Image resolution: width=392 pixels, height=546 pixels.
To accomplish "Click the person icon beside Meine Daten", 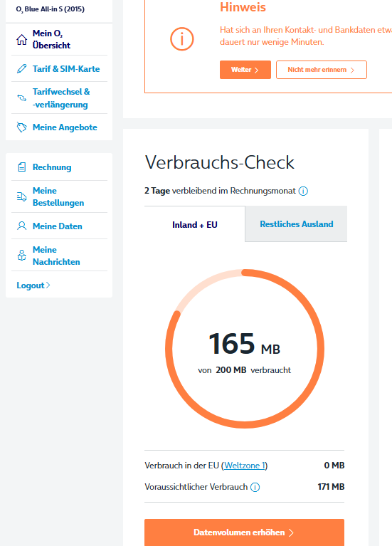I will tap(21, 226).
